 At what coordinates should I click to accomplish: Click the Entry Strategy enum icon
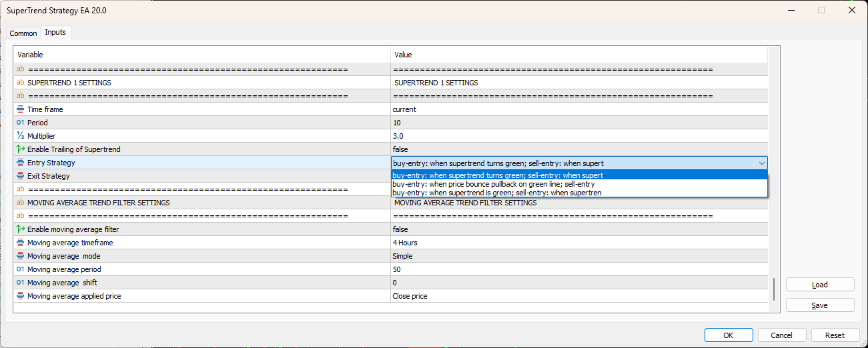20,163
